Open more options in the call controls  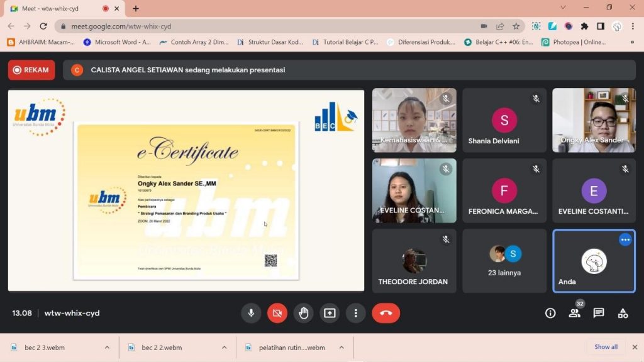(x=356, y=313)
